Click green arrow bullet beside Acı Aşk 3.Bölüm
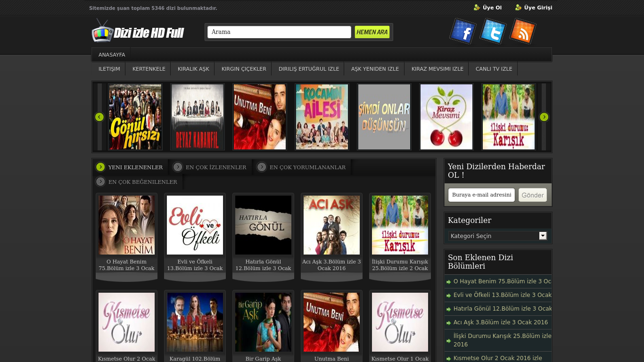The height and width of the screenshot is (362, 644). coord(449,323)
